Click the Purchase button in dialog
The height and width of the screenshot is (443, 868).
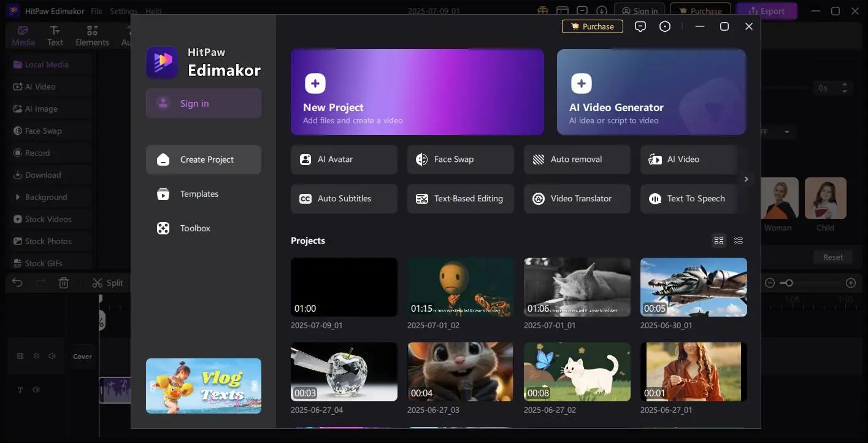click(592, 26)
